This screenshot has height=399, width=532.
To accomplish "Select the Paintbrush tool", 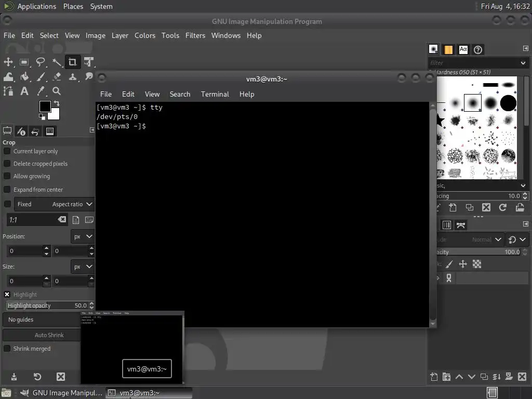I will [x=41, y=77].
